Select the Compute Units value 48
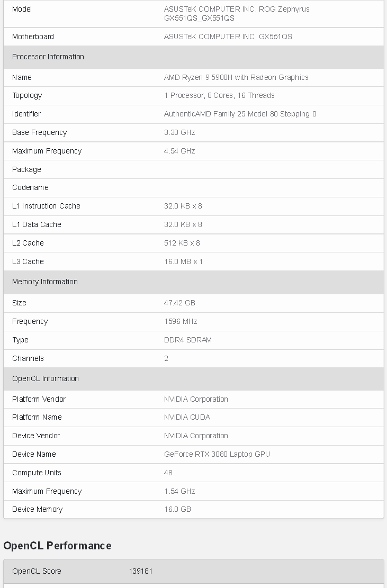The width and height of the screenshot is (387, 588). coord(168,473)
